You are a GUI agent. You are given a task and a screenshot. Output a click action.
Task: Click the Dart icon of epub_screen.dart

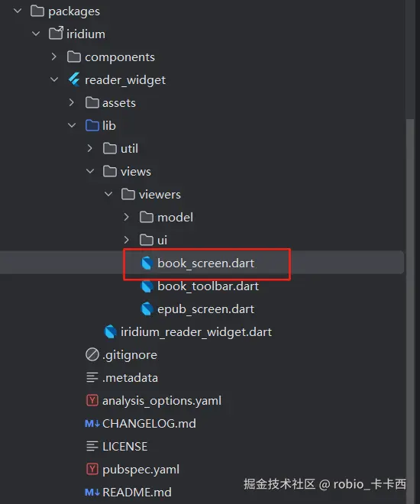point(147,309)
